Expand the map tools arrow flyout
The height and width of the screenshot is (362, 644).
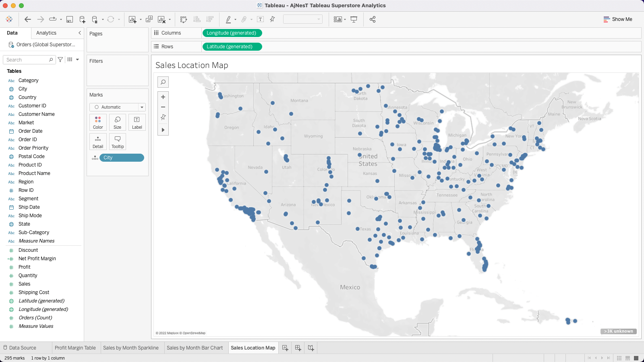[x=163, y=130]
